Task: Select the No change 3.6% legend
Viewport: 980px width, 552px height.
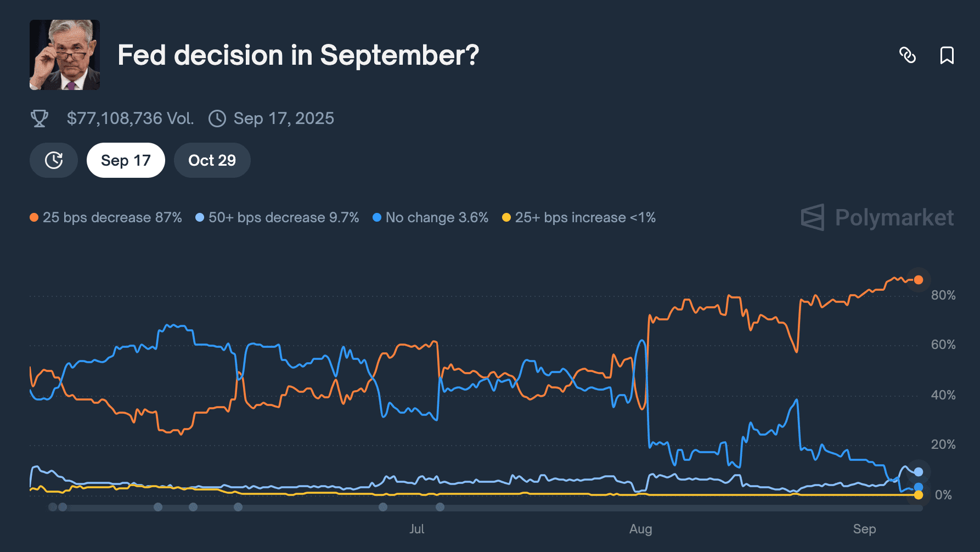Action: click(x=431, y=218)
